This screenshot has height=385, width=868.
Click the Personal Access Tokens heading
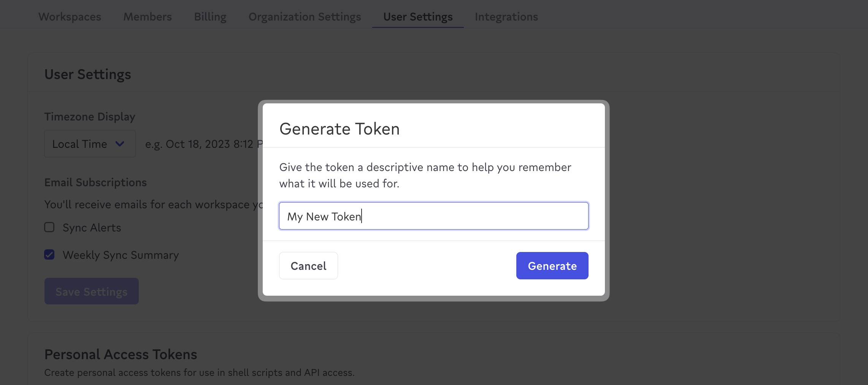click(121, 354)
